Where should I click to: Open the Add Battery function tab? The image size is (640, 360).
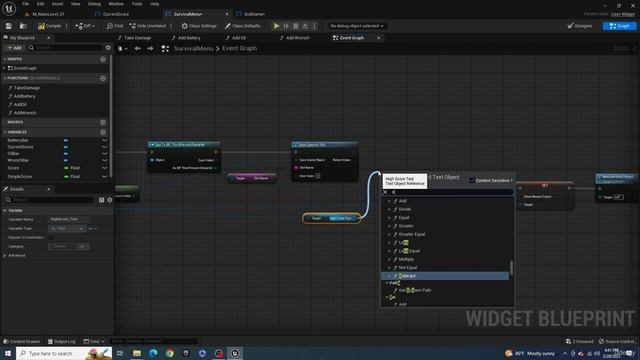189,38
